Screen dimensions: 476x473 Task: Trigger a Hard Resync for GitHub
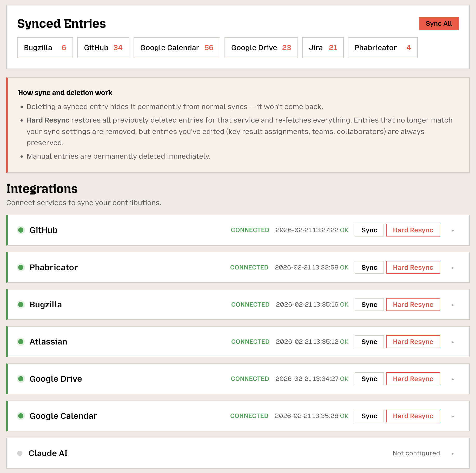coord(413,230)
